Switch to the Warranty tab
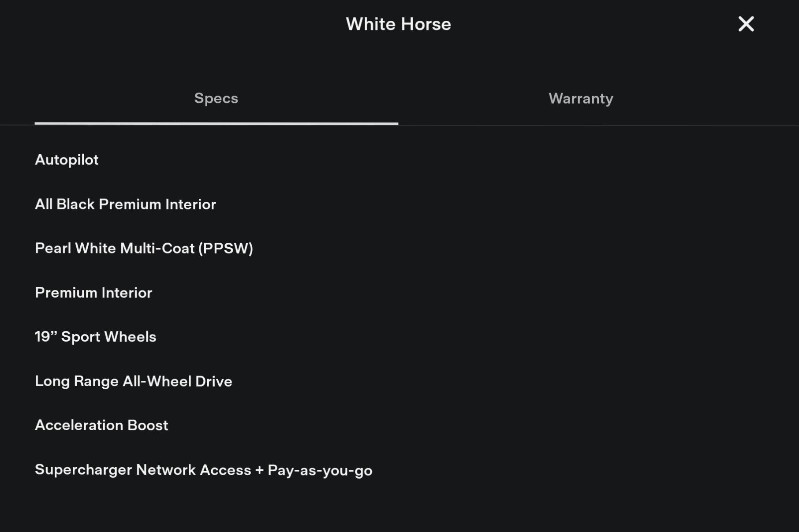Image resolution: width=799 pixels, height=532 pixels. tap(581, 98)
